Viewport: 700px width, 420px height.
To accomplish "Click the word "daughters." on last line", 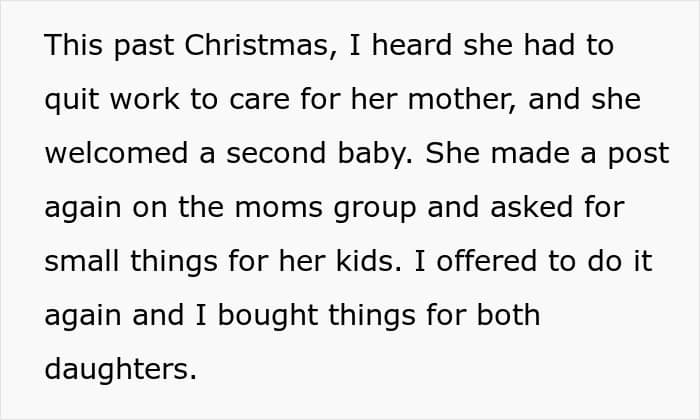I will tap(121, 370).
